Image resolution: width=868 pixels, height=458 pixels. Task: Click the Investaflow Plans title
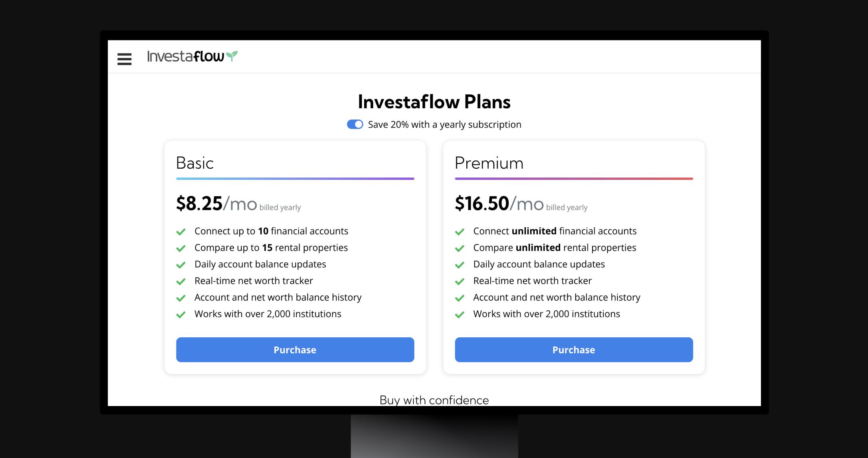tap(434, 102)
